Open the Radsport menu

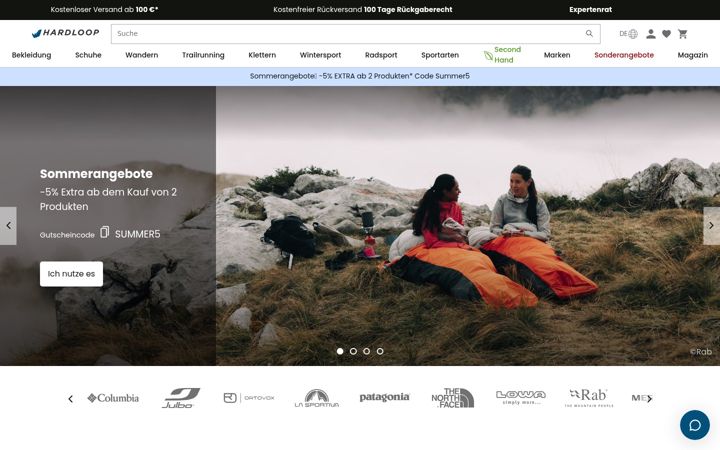381,55
